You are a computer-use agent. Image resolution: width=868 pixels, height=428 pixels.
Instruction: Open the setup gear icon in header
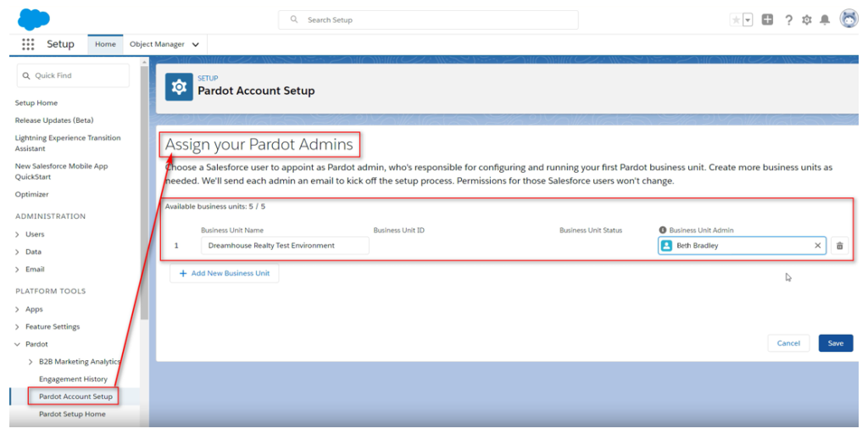807,20
